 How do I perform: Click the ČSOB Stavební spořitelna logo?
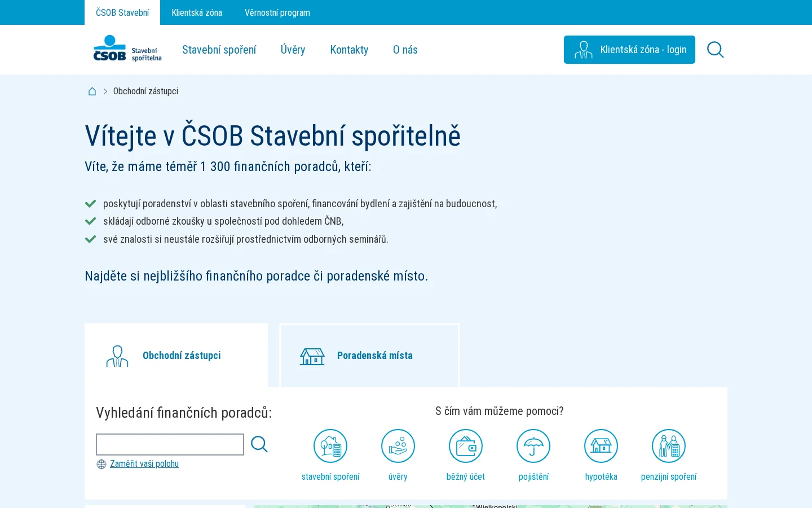(127, 49)
